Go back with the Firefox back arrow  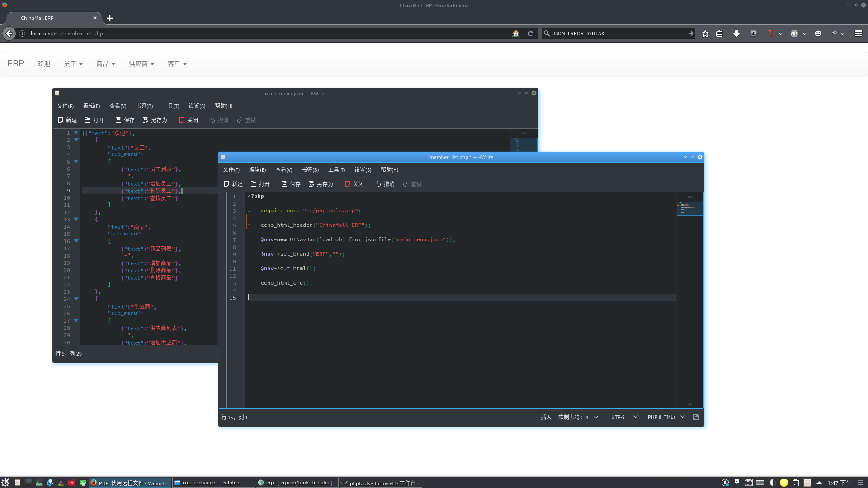point(9,33)
